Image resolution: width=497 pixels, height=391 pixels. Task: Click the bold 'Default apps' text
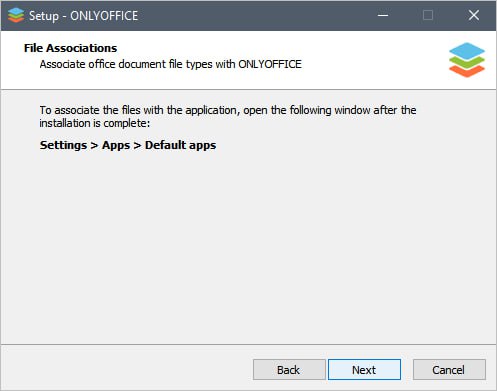coord(180,145)
